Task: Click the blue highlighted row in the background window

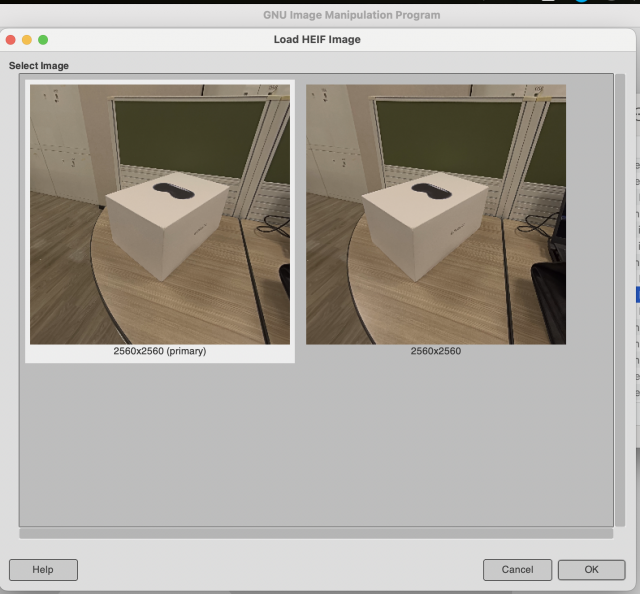Action: point(638,294)
